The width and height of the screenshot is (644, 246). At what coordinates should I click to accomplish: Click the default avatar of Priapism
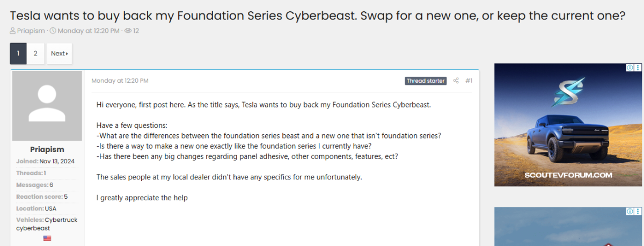pos(47,106)
